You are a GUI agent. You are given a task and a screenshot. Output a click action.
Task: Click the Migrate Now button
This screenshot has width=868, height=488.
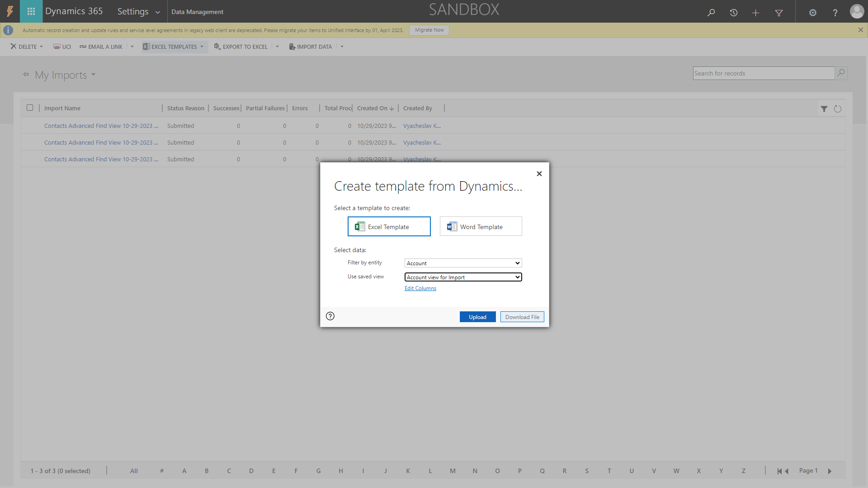tap(429, 30)
